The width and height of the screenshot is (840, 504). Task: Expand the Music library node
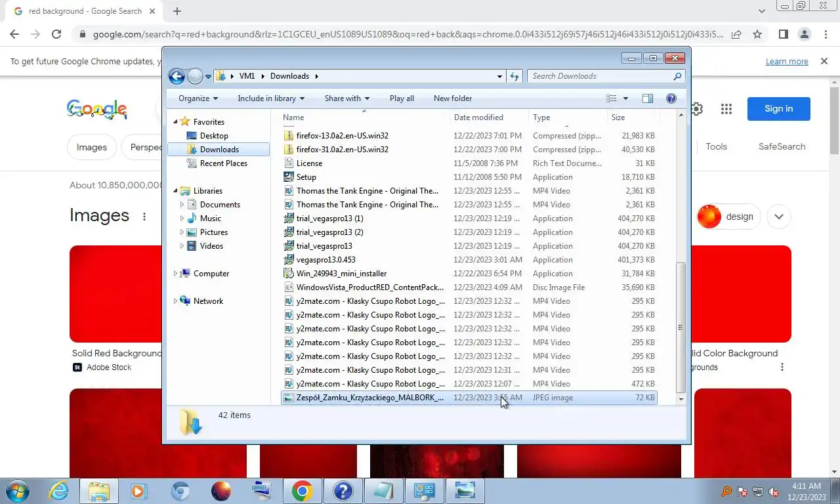pos(182,219)
